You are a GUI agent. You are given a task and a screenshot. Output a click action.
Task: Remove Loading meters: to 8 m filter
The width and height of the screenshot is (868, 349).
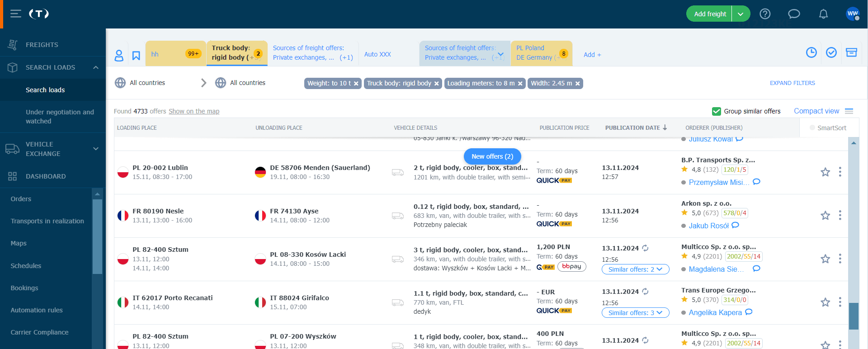[x=520, y=84]
